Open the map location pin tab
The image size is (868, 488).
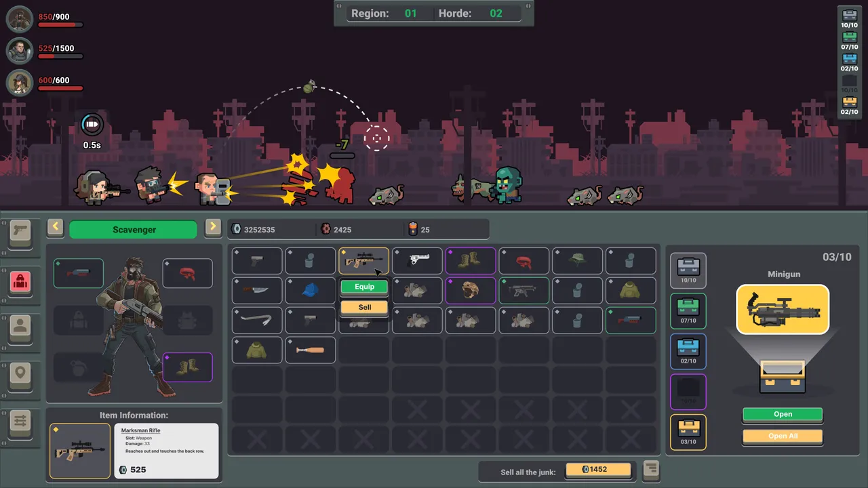(20, 375)
